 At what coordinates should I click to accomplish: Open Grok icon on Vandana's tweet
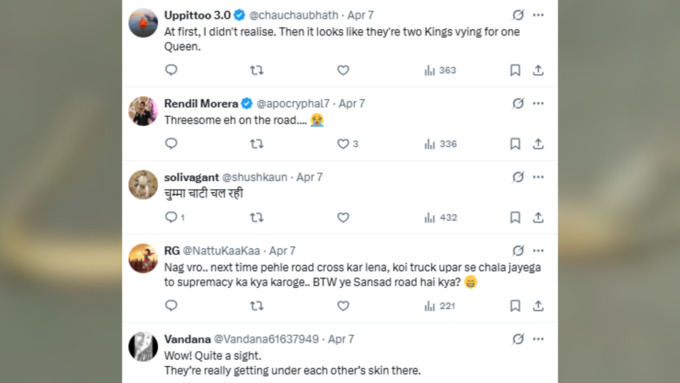518,339
